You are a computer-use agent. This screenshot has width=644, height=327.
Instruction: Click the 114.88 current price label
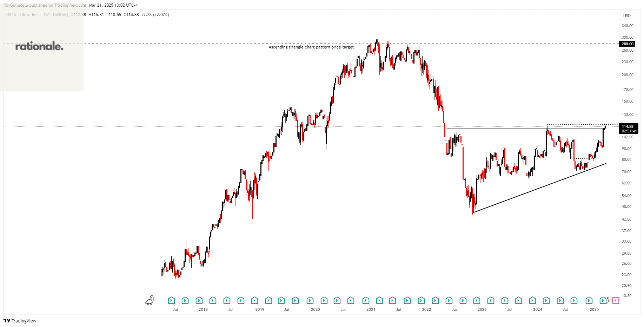point(628,126)
